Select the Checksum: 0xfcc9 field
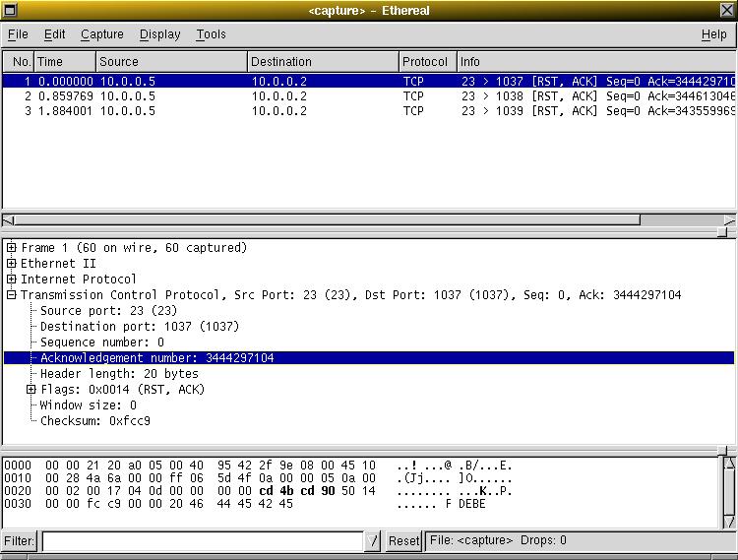 95,420
